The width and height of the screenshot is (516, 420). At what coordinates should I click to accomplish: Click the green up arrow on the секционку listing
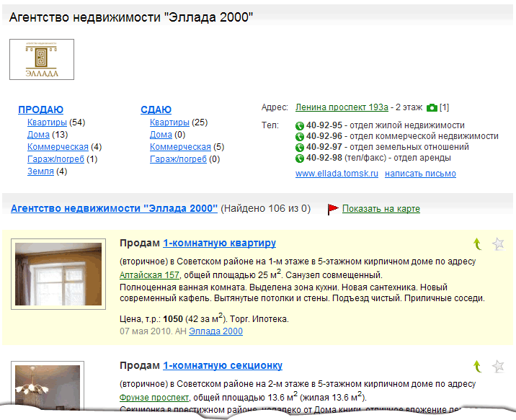pos(477,367)
